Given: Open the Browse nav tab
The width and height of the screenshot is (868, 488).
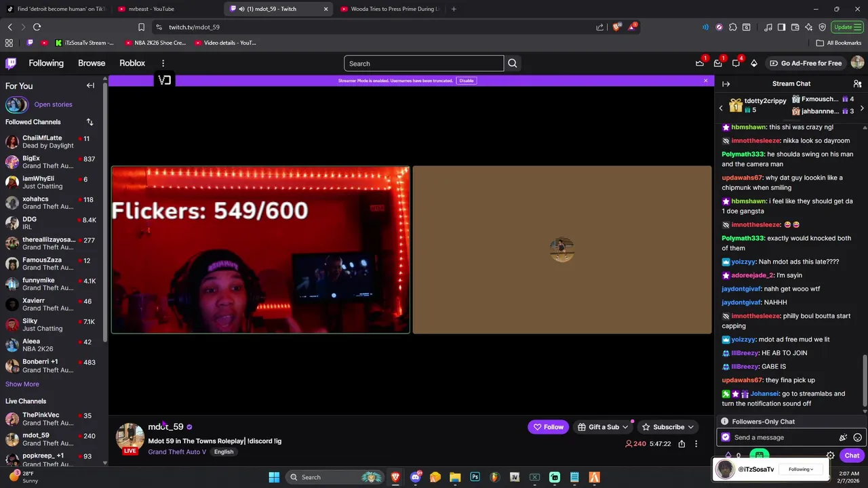Looking at the screenshot, I should click(92, 63).
